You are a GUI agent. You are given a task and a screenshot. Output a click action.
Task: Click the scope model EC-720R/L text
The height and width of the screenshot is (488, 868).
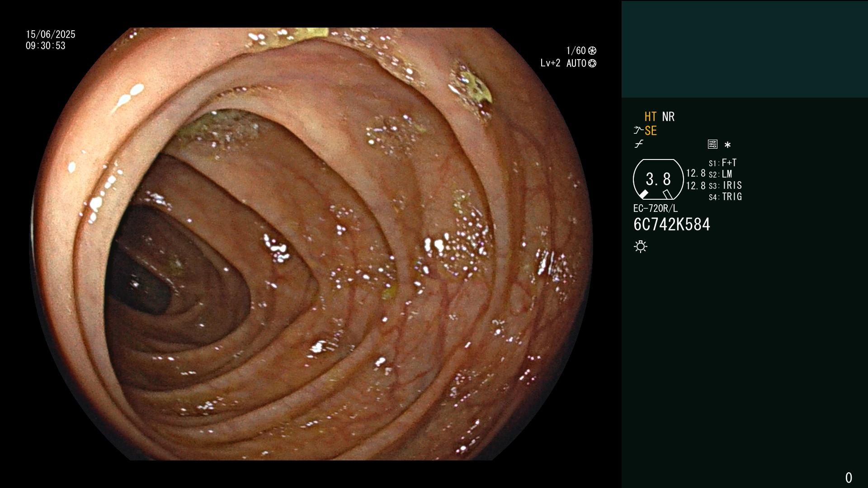(x=656, y=208)
